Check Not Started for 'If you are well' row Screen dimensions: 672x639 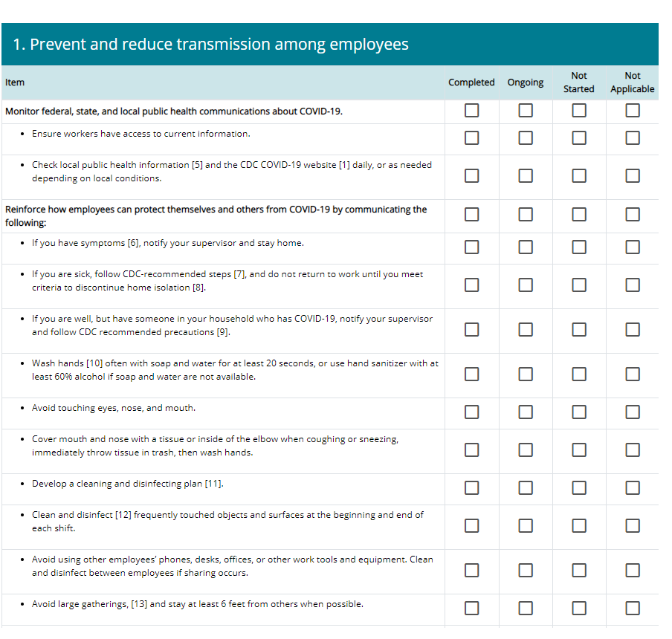point(579,329)
